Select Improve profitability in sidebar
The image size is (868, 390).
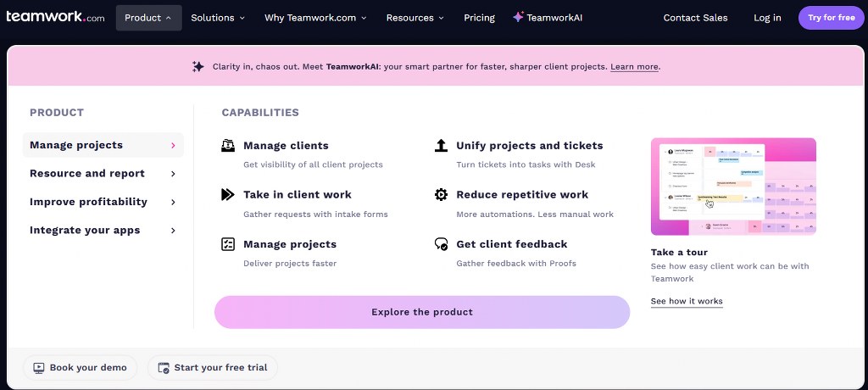click(103, 202)
